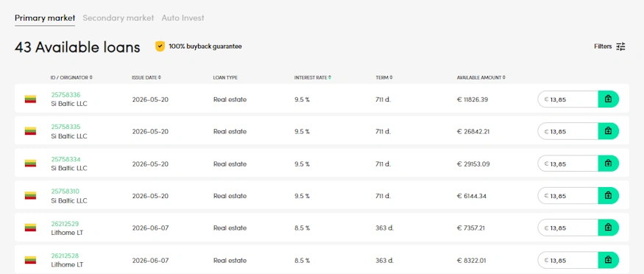Screen dimensions: 644x274
Task: Click the € 7357.21 available amount
Action: pyautogui.click(x=471, y=228)
